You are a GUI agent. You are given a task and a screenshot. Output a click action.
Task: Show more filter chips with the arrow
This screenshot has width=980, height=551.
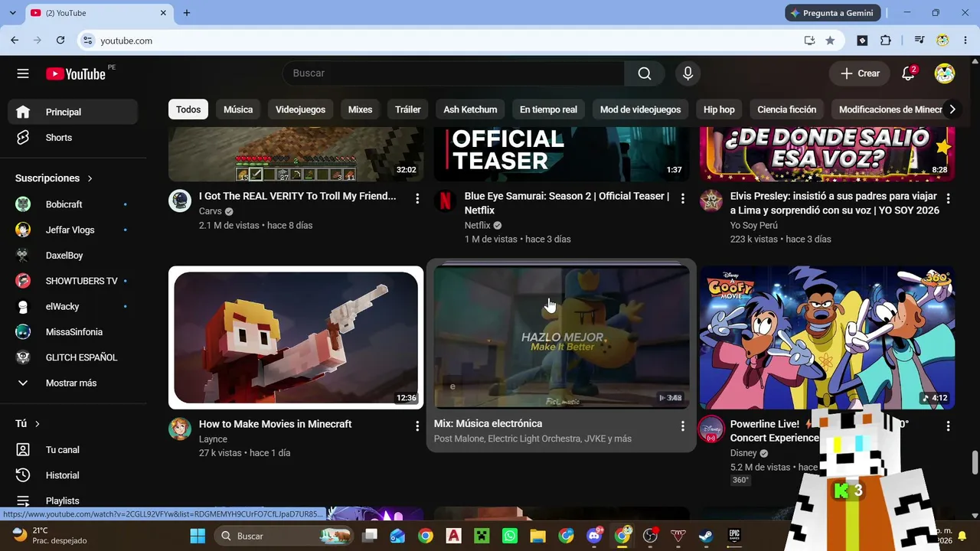pyautogui.click(x=952, y=109)
